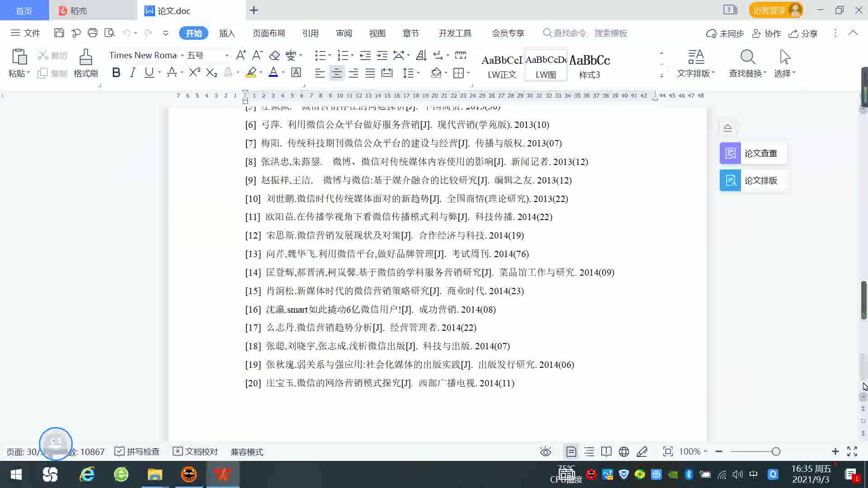Click the zoom slider handle

click(776, 451)
